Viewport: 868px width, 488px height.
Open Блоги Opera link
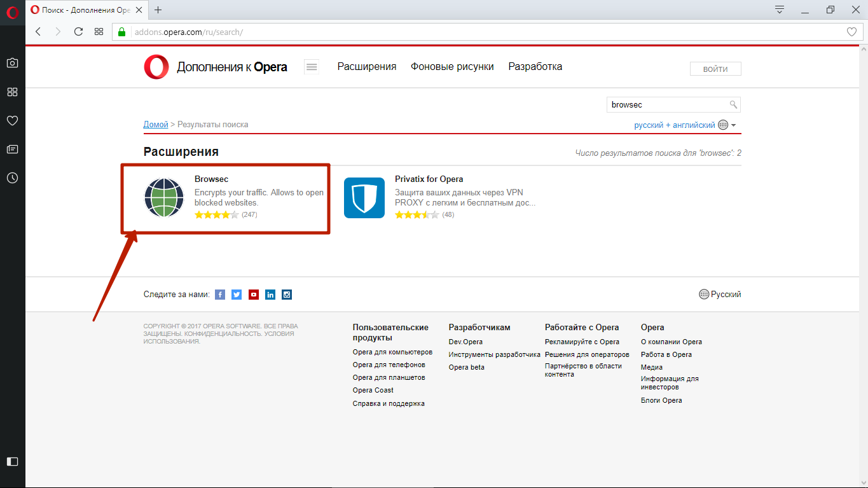[661, 401]
